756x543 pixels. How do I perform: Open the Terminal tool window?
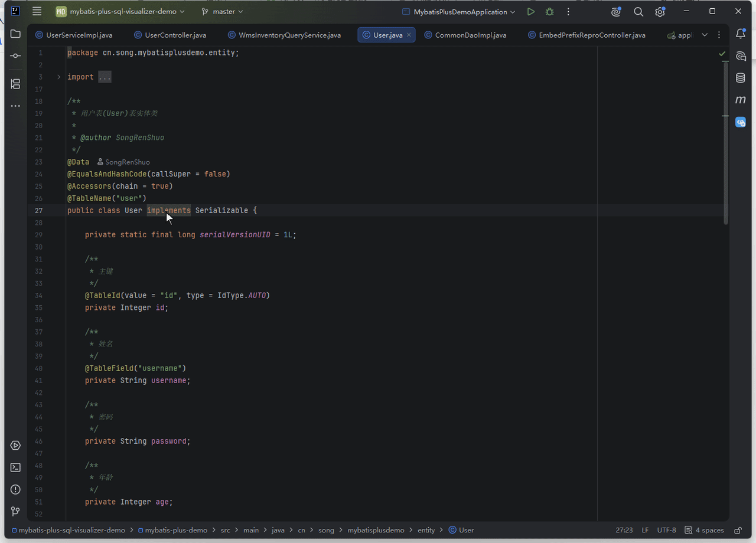[x=15, y=467]
